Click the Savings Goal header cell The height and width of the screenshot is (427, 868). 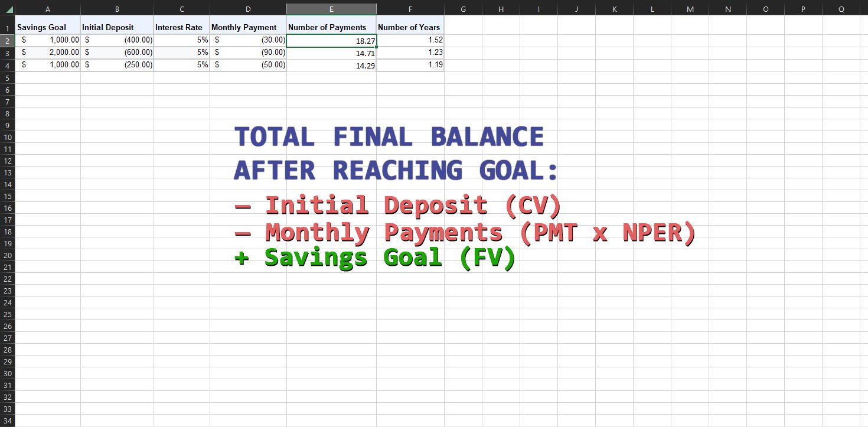[x=47, y=27]
